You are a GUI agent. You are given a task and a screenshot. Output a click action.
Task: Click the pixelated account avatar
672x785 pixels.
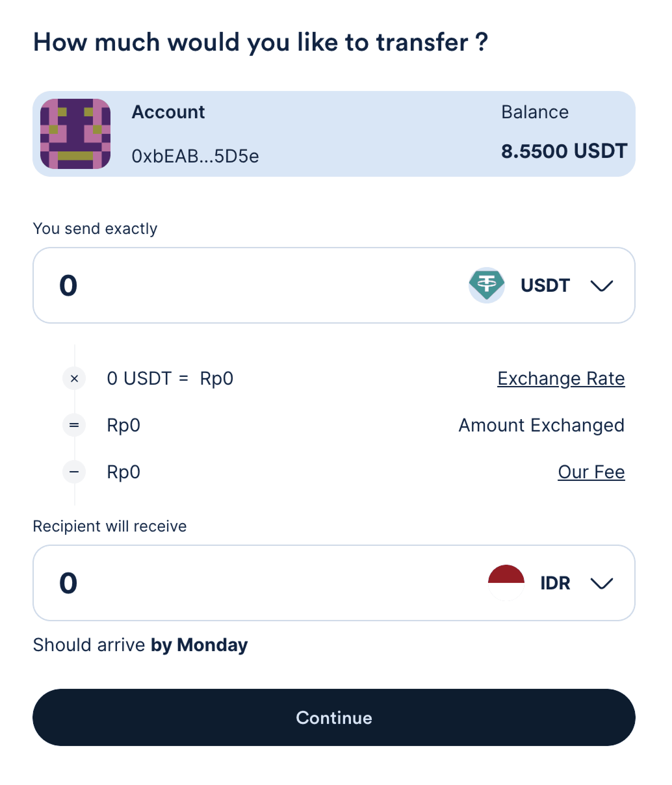tap(75, 134)
